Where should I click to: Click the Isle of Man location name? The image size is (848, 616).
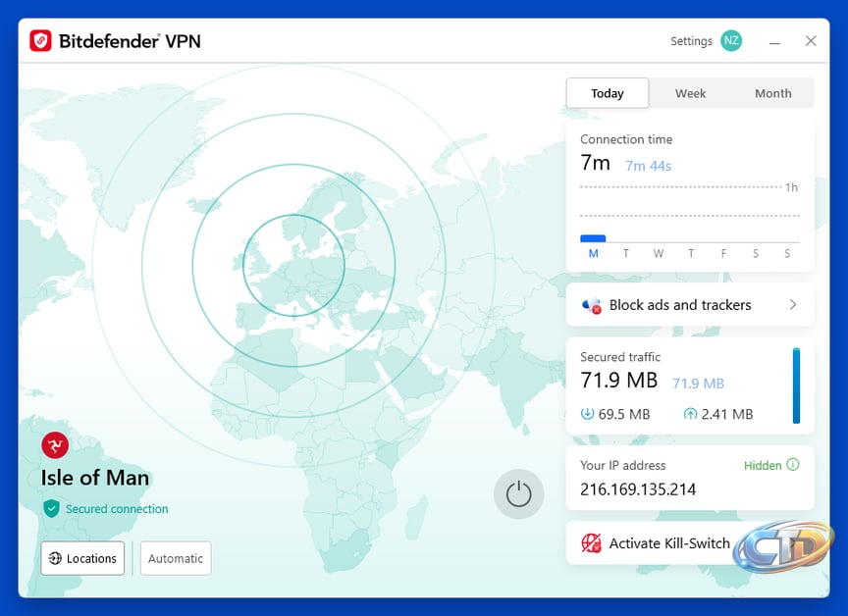(95, 478)
